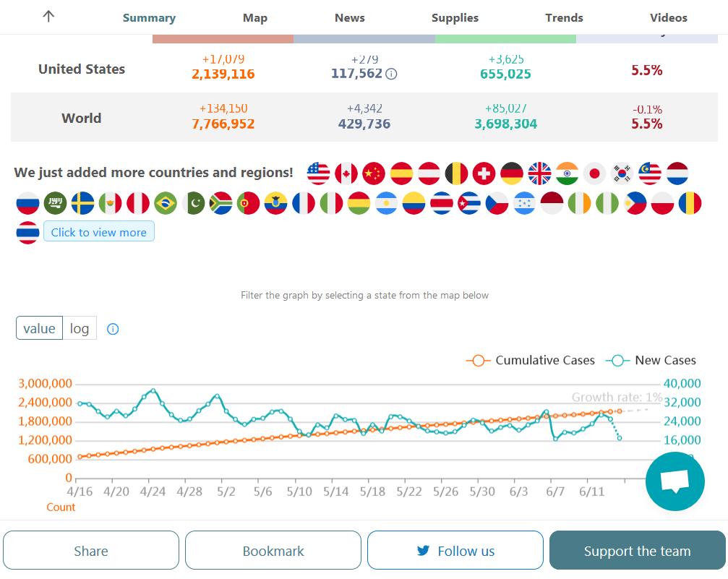This screenshot has height=579, width=728.
Task: Toggle New Cases legend series
Action: [651, 360]
